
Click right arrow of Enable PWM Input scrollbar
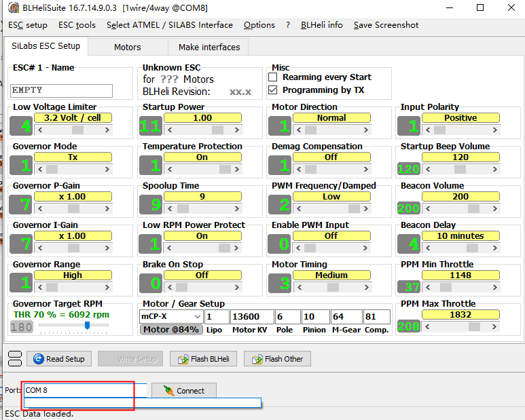[365, 248]
